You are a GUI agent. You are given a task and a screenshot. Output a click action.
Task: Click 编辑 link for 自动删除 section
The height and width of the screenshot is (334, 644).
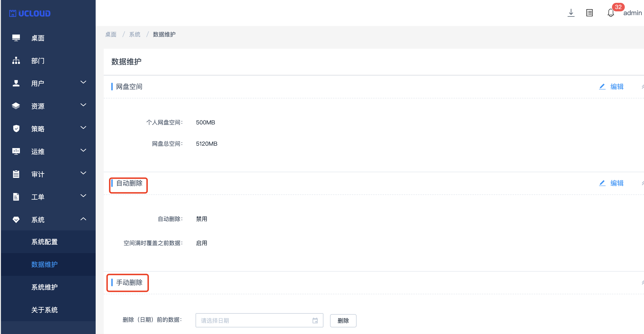617,183
